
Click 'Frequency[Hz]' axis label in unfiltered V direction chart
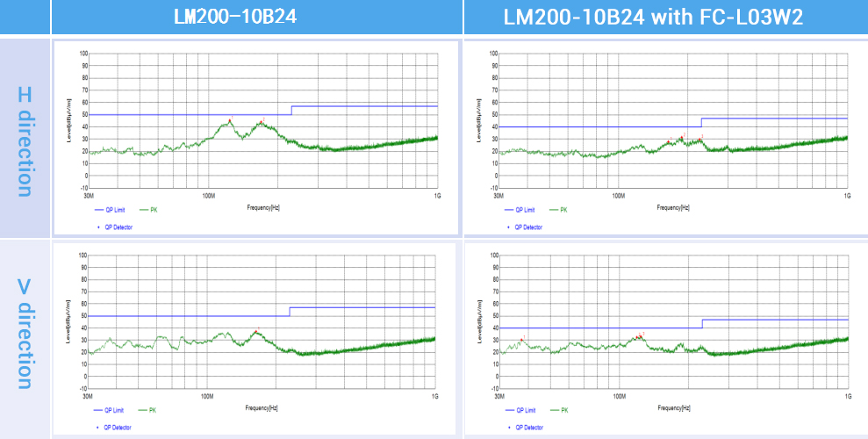[262, 407]
